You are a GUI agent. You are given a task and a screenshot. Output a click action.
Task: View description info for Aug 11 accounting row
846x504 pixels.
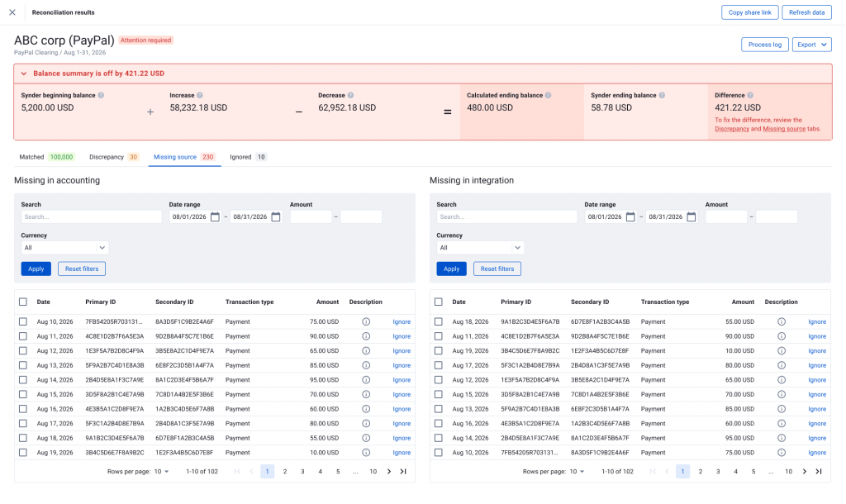click(366, 336)
